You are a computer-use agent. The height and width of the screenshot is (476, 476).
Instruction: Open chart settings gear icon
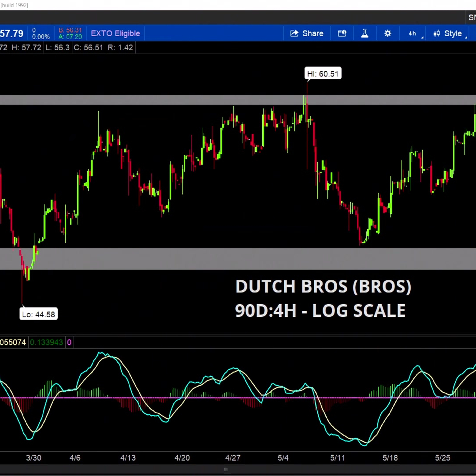click(x=388, y=33)
